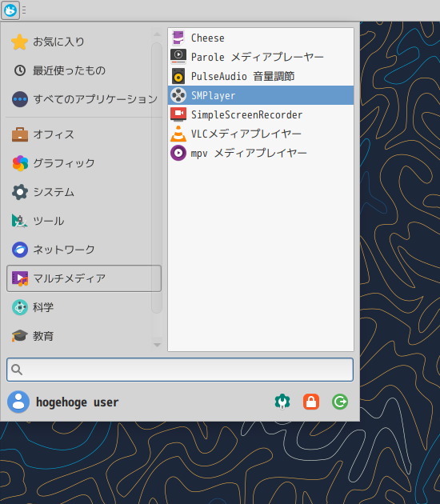
Task: Click the orange lock screen icon
Action: coord(311,402)
